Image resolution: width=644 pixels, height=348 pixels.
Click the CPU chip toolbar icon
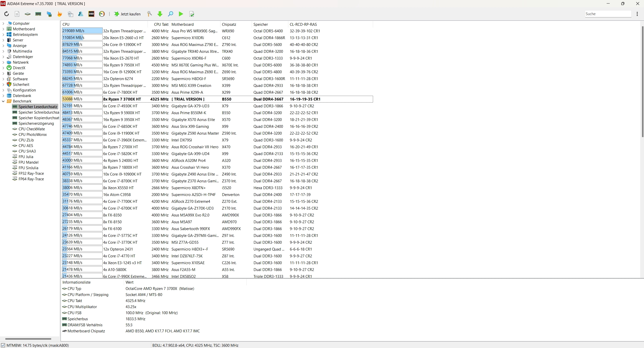tap(27, 14)
